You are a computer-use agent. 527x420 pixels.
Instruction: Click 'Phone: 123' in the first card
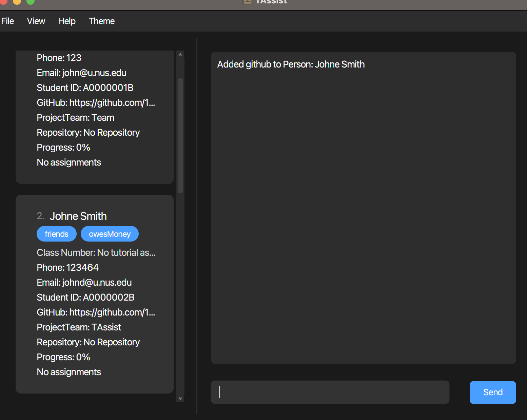click(59, 58)
